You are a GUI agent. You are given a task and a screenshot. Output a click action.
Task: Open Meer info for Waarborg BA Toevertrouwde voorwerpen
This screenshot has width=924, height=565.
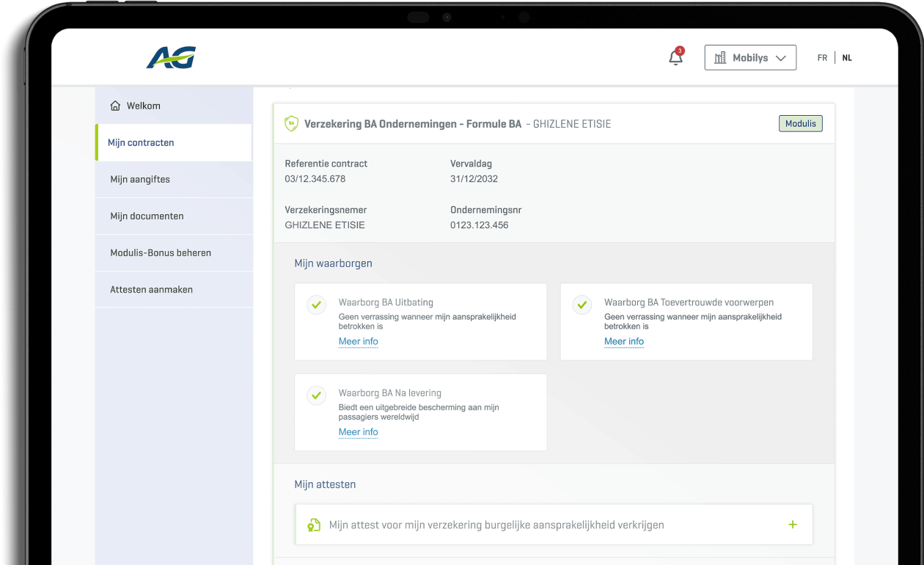(x=624, y=341)
